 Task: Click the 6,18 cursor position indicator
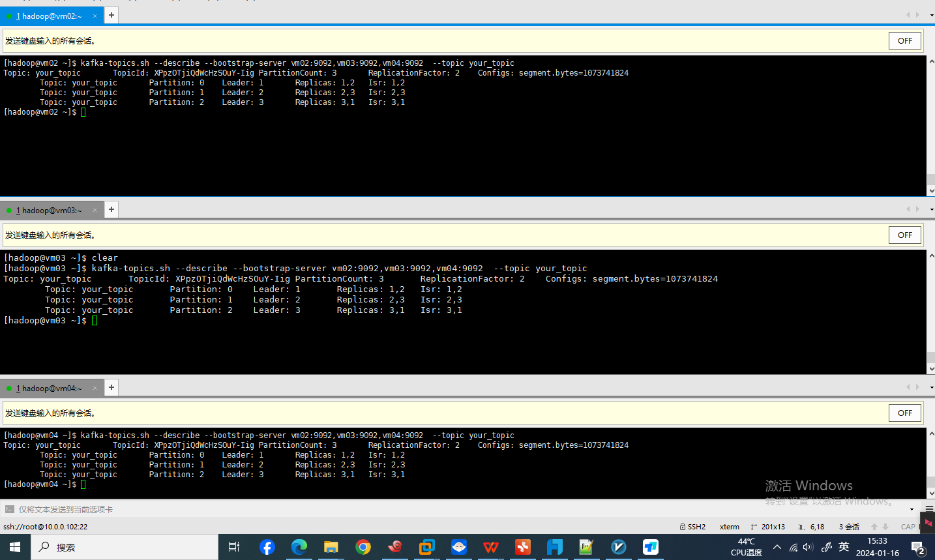tap(812, 527)
